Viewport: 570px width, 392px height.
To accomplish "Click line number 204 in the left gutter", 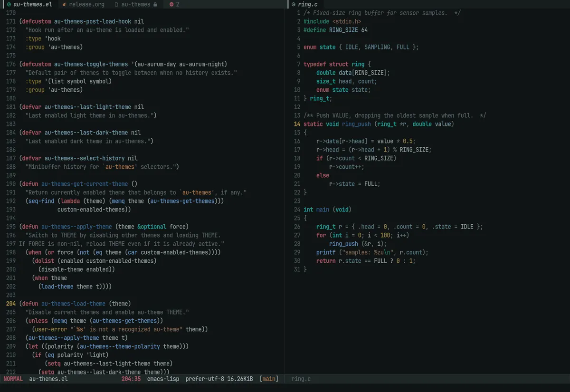I will coord(11,304).
